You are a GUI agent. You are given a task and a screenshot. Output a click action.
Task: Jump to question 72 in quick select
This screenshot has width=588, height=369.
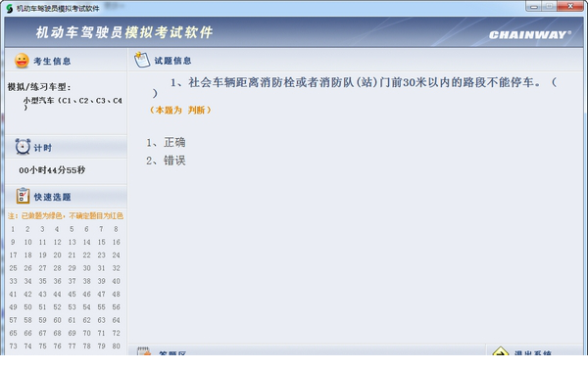click(117, 333)
